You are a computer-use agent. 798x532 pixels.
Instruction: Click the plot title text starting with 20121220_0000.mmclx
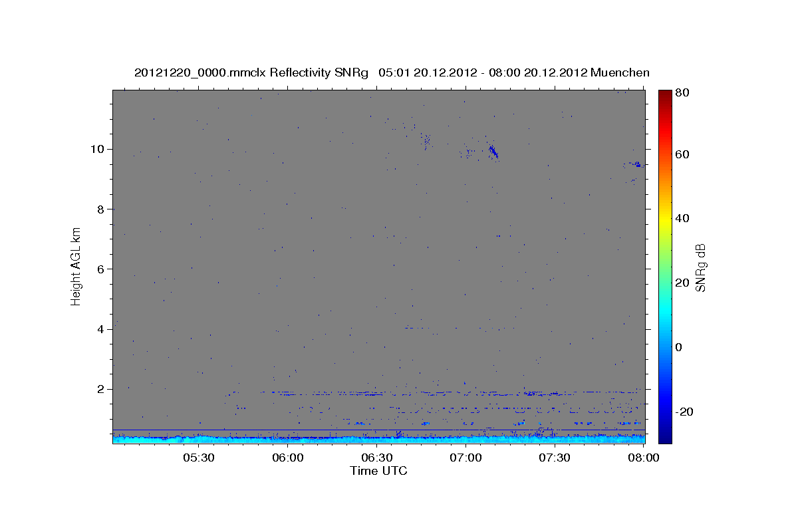392,72
